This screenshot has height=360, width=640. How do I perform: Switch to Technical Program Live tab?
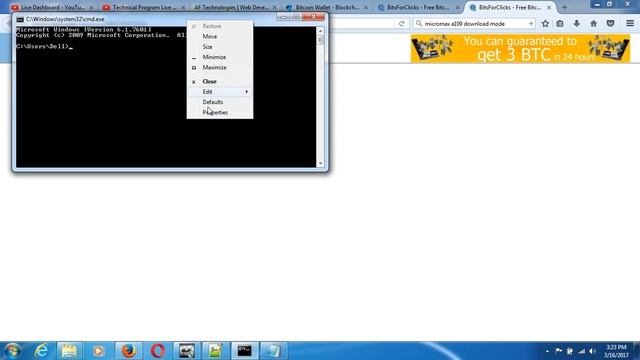coord(144,7)
